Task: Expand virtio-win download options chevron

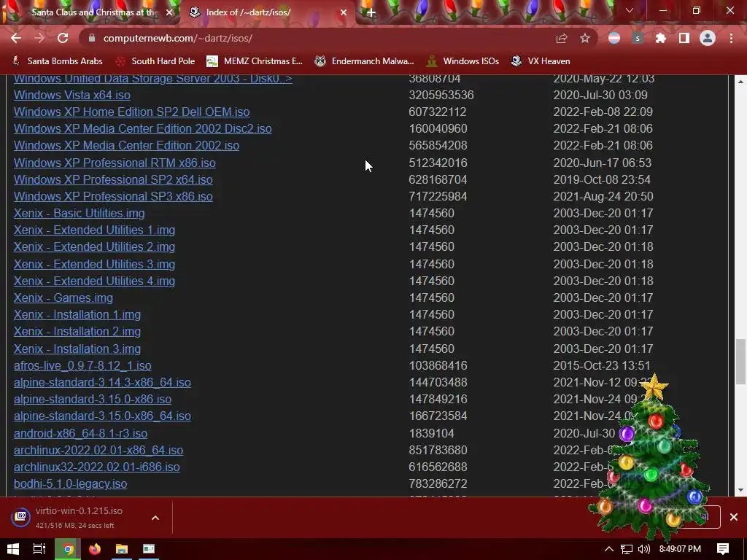Action: 155,518
